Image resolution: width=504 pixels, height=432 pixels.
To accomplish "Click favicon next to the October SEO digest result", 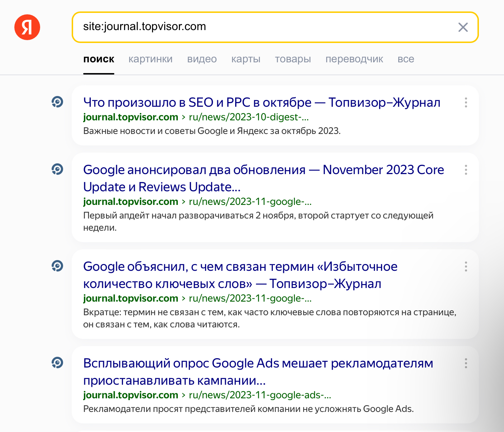I will (57, 102).
